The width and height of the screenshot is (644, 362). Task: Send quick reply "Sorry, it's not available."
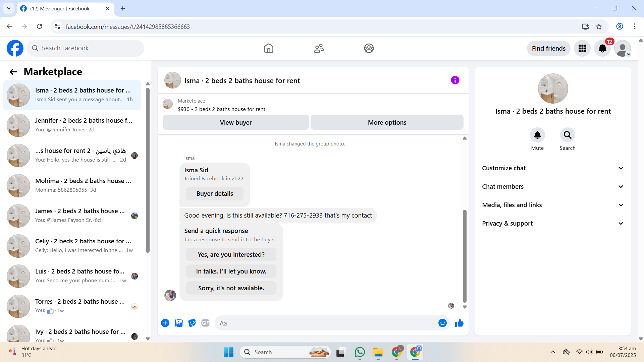(x=231, y=288)
